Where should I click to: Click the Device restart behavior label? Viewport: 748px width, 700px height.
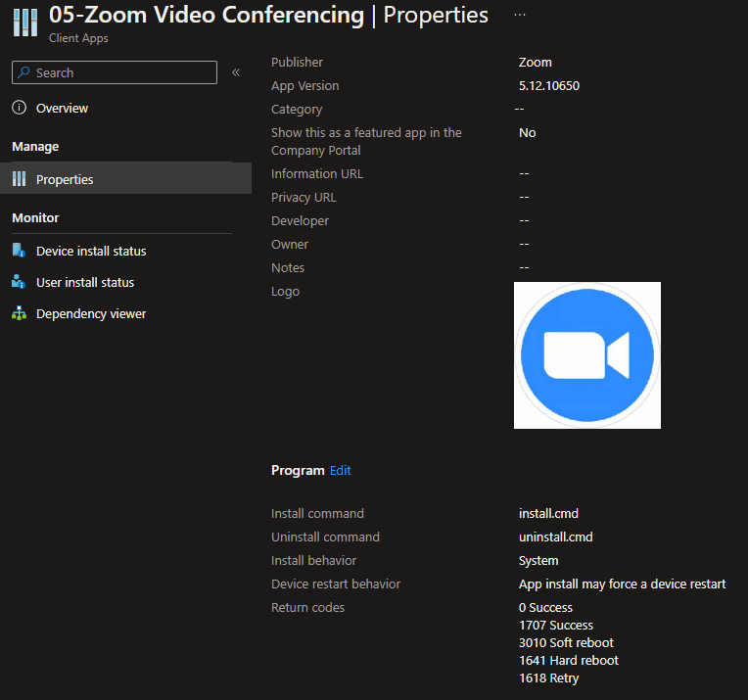click(x=336, y=584)
